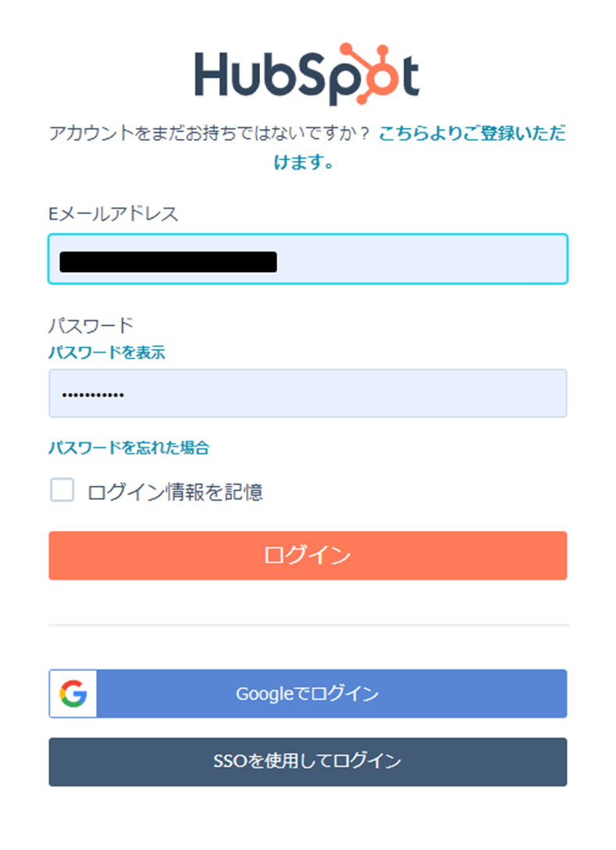This screenshot has width=616, height=850.
Task: Select the Googleでログイン button
Action: [308, 694]
